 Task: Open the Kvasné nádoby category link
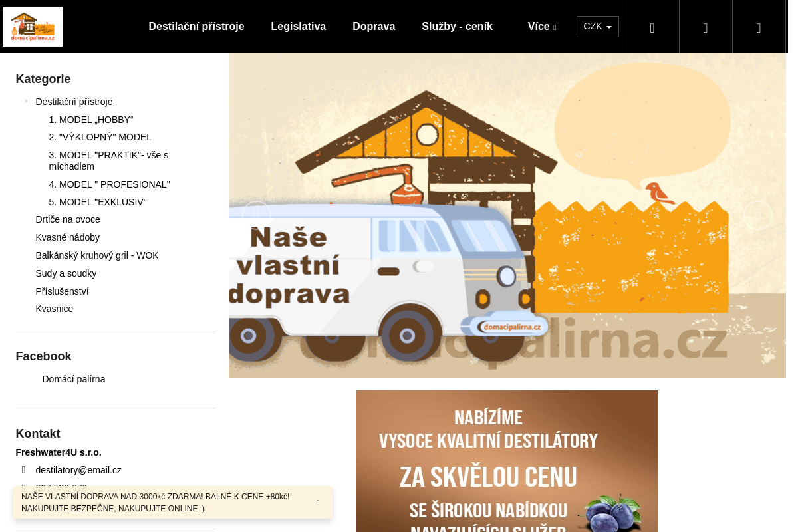coord(67,237)
